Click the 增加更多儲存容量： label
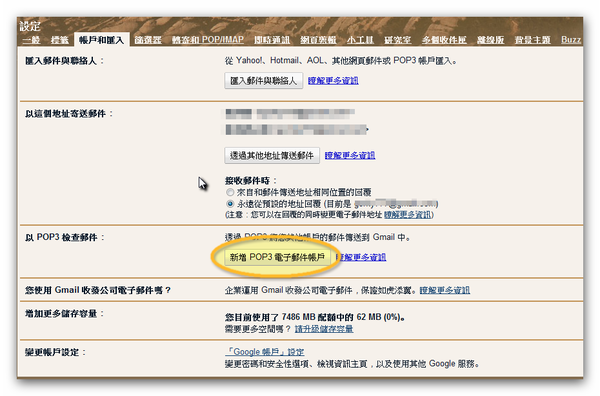This screenshot has width=600, height=396. [64, 314]
